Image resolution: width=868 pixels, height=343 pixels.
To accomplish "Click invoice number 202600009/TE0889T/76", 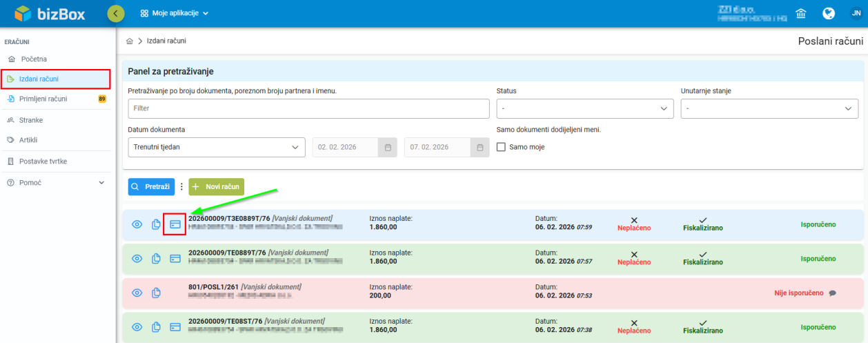I will 227,253.
